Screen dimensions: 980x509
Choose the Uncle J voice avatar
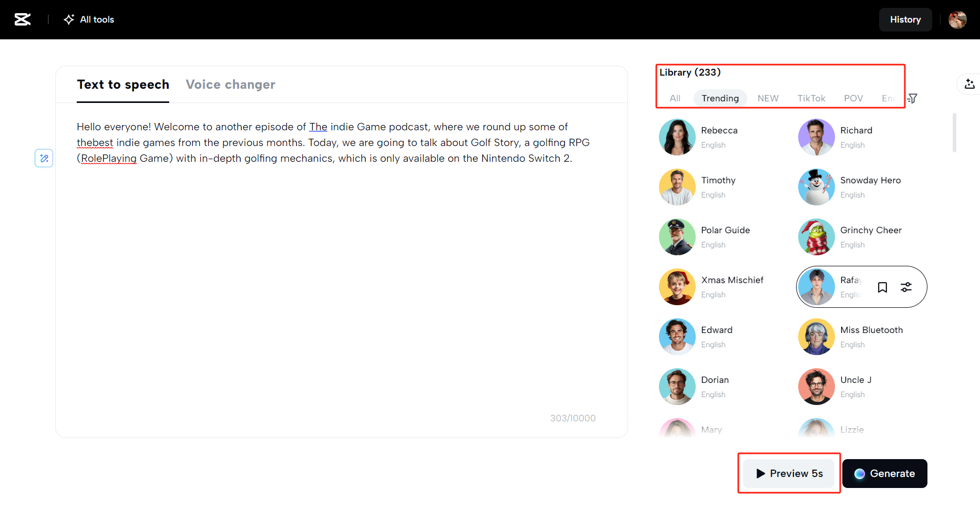click(x=817, y=387)
